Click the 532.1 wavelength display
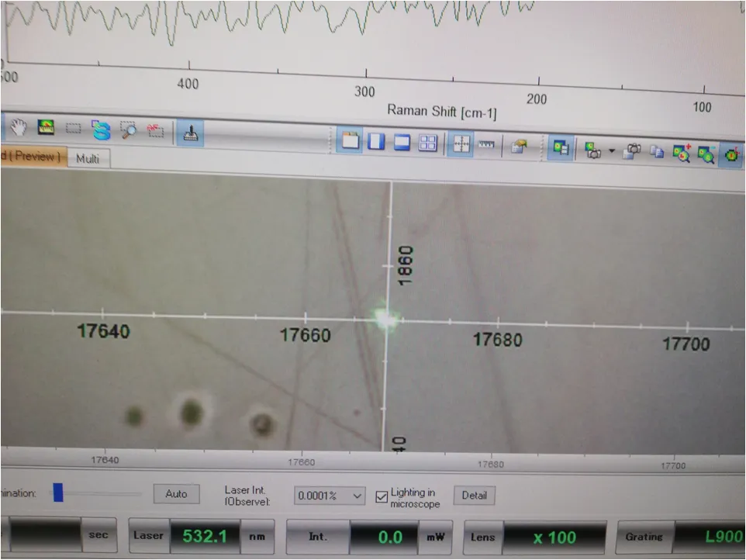 coord(205,536)
